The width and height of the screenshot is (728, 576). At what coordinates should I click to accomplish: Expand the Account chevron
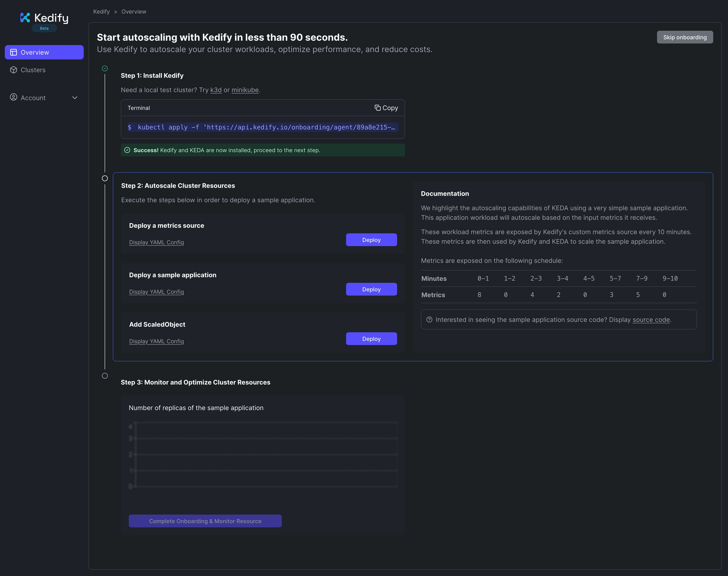75,98
